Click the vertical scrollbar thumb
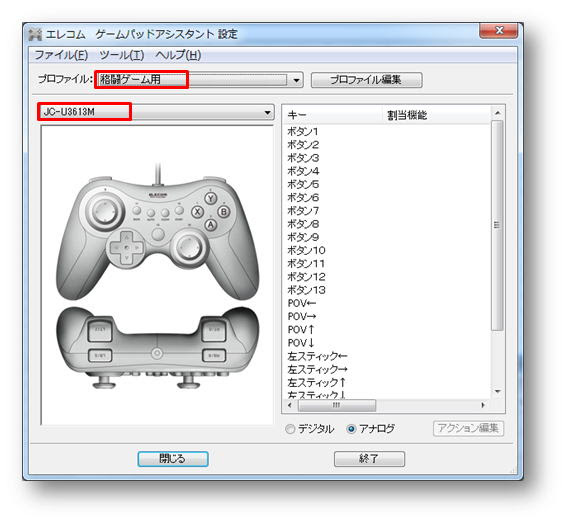 [498, 225]
